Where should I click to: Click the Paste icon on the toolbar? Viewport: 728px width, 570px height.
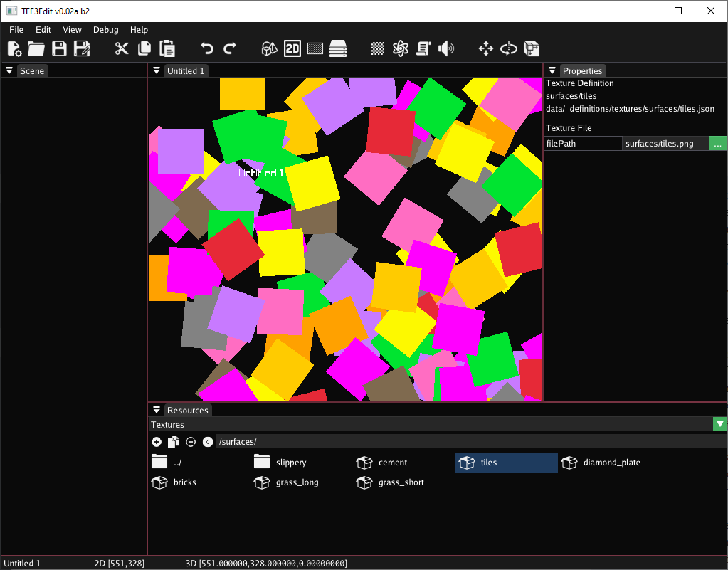(x=167, y=48)
